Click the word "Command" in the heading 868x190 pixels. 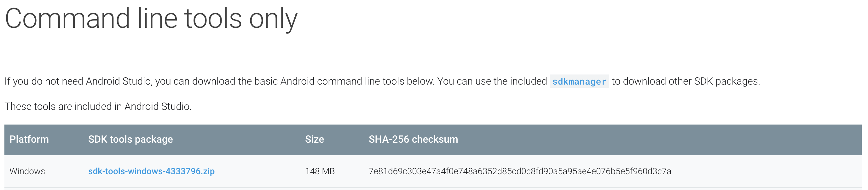(67, 19)
